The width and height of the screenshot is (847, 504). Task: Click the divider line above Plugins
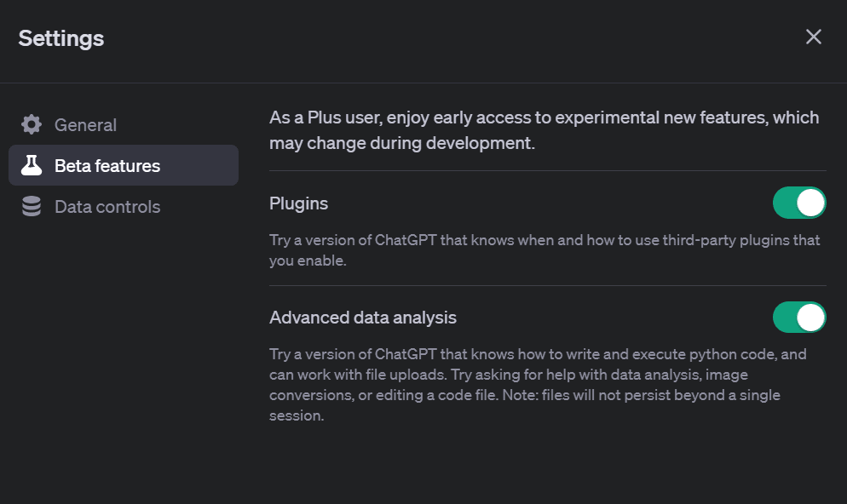pyautogui.click(x=547, y=170)
